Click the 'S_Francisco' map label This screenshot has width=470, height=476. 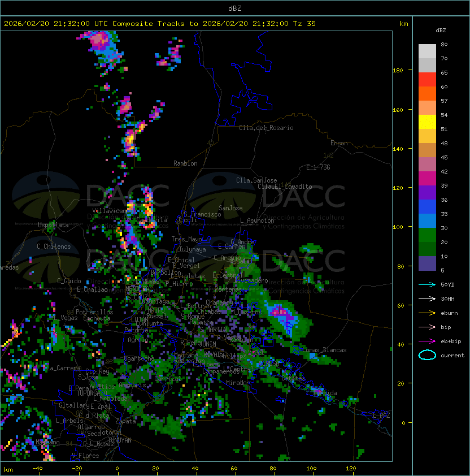202,214
